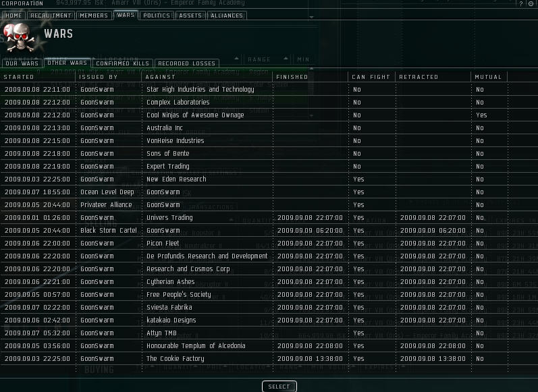Open the Assets tab

(190, 16)
